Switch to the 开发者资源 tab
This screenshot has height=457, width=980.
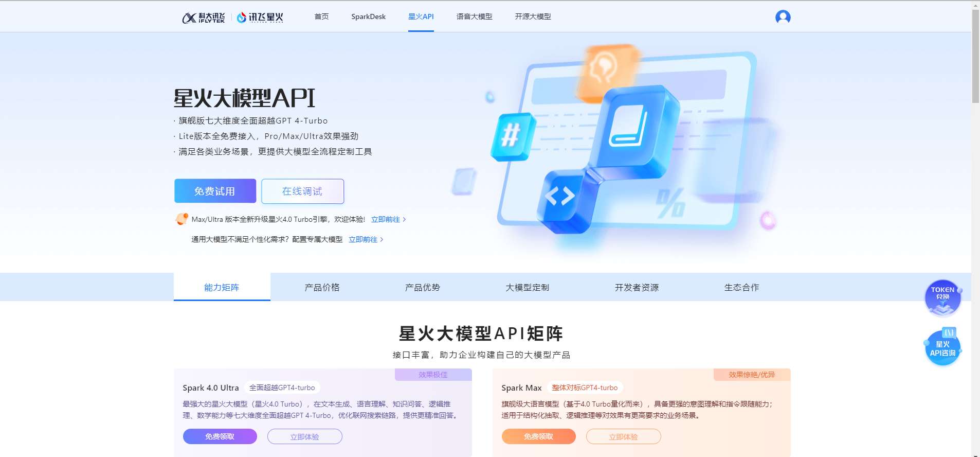(x=637, y=287)
